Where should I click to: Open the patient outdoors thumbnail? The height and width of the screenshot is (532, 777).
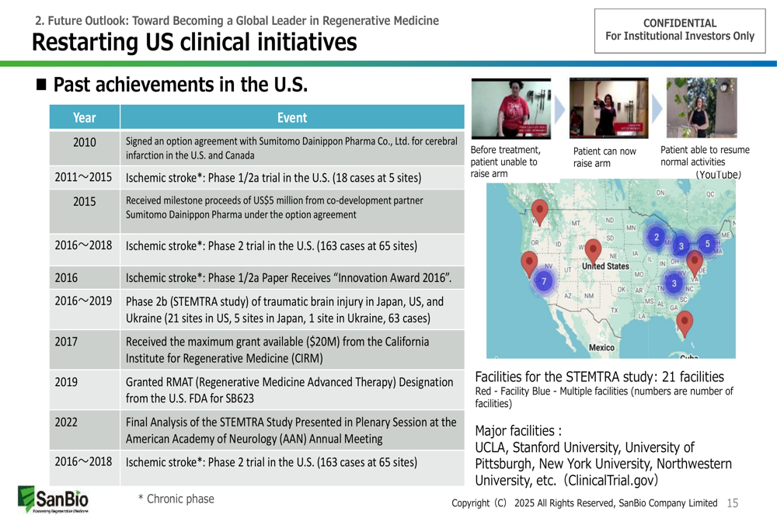coord(701,108)
